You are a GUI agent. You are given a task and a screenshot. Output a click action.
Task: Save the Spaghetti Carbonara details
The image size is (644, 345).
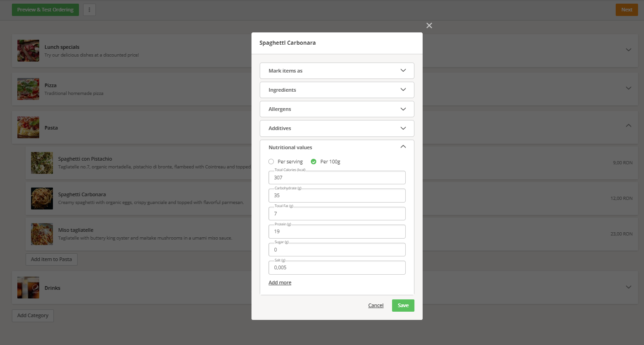[403, 305]
